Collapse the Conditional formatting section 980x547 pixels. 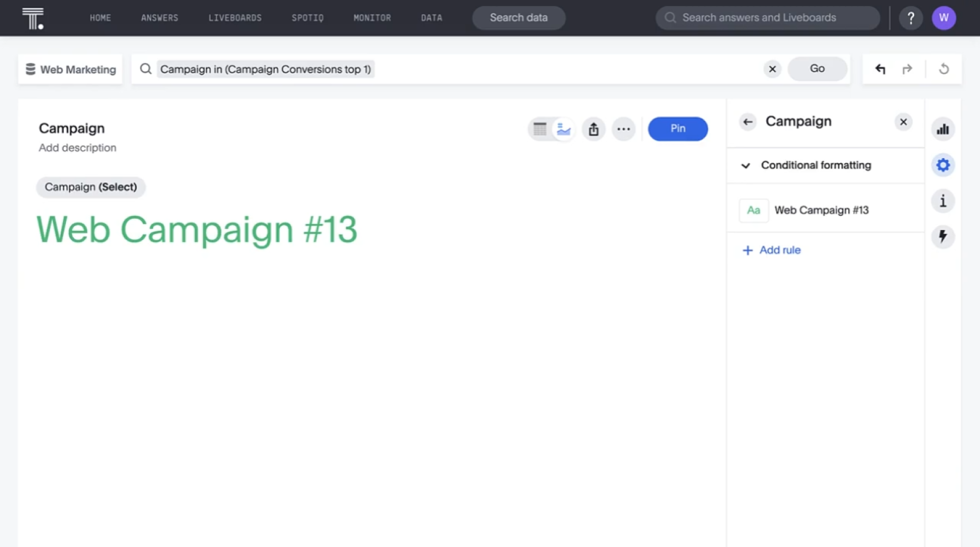tap(746, 166)
